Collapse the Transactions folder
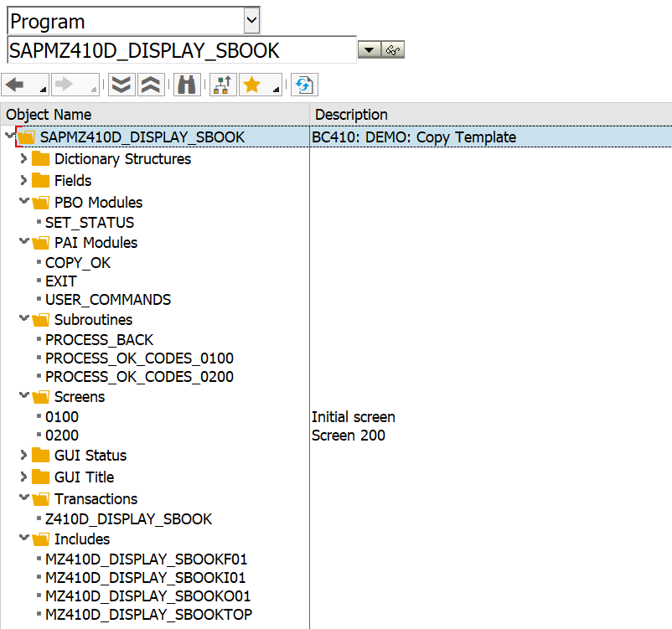 (24, 497)
